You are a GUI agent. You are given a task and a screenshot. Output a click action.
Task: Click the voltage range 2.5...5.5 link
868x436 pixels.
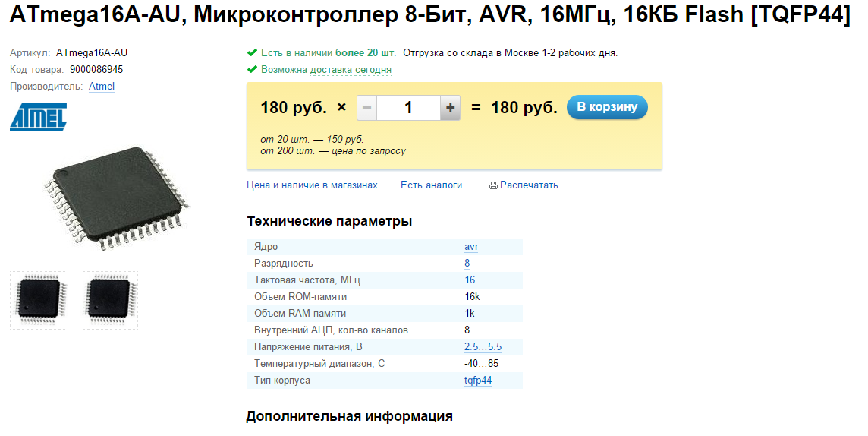click(483, 347)
